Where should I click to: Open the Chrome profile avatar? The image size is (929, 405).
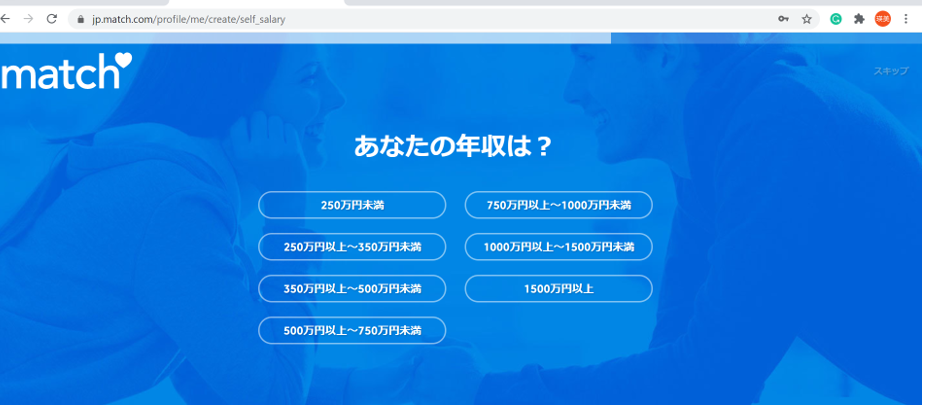[x=882, y=19]
